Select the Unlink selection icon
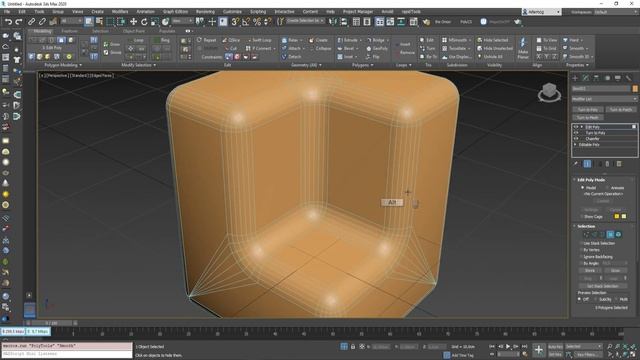This screenshot has width=640, height=360. pos(42,22)
